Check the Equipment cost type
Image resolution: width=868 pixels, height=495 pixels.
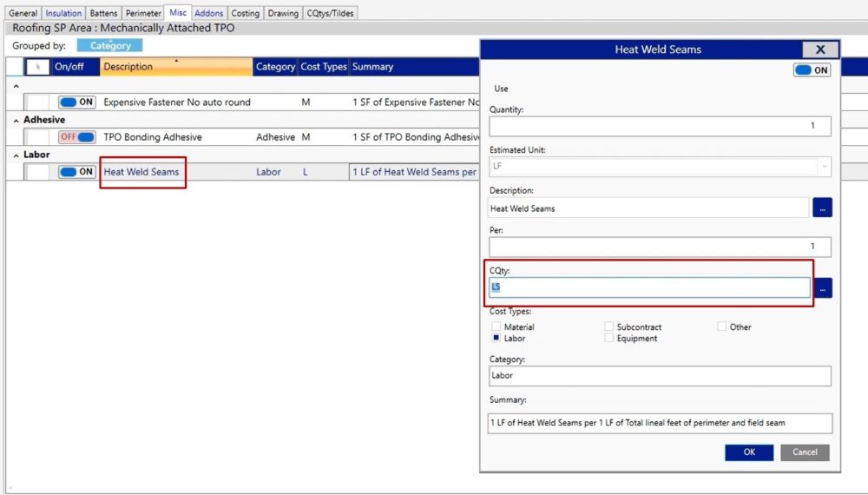609,339
